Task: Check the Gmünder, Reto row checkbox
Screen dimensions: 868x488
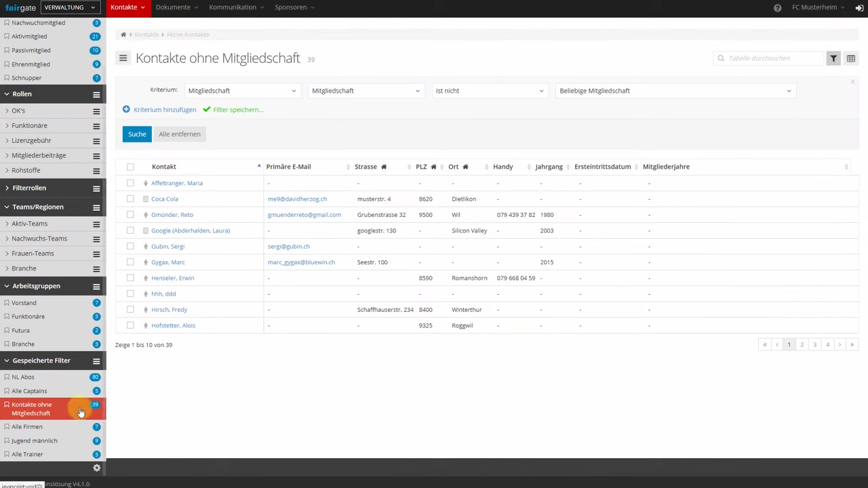Action: point(130,215)
